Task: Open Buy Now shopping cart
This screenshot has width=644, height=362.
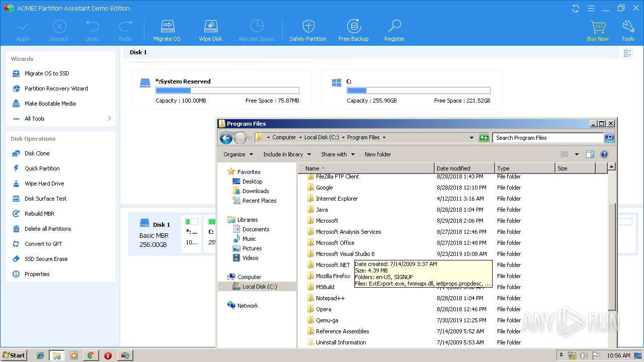Action: [x=598, y=31]
